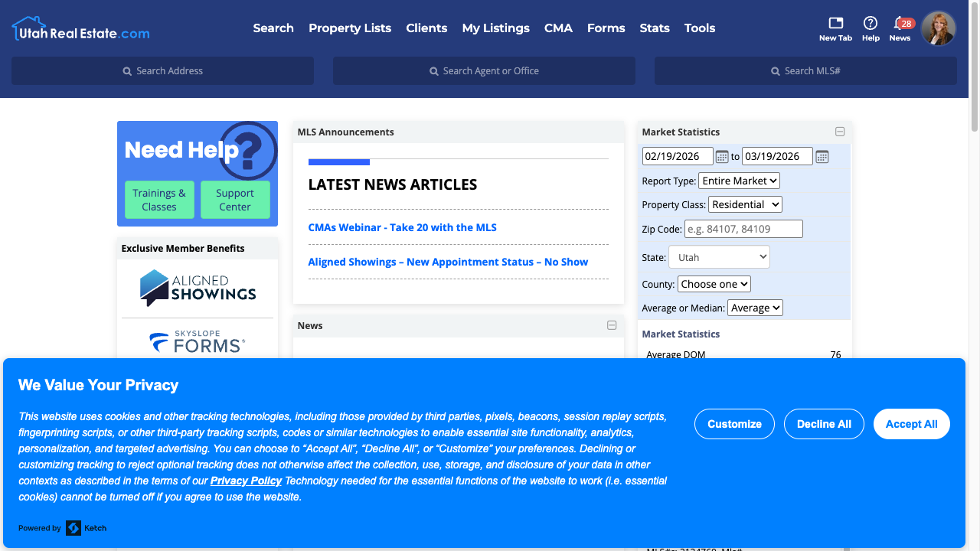Screen dimensions: 980x551
Task: Open calendar picker for end date
Action: tap(822, 157)
